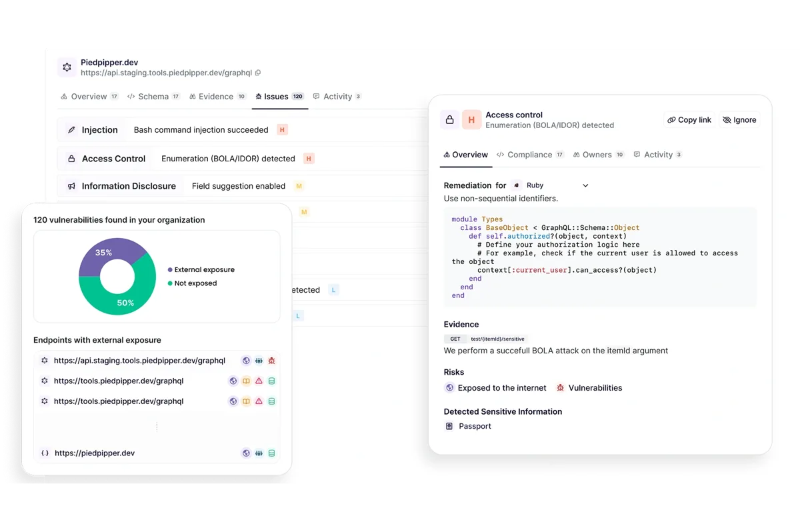Open the Compliance tab in the detail panel
Image resolution: width=800 pixels, height=532 pixels.
click(530, 155)
